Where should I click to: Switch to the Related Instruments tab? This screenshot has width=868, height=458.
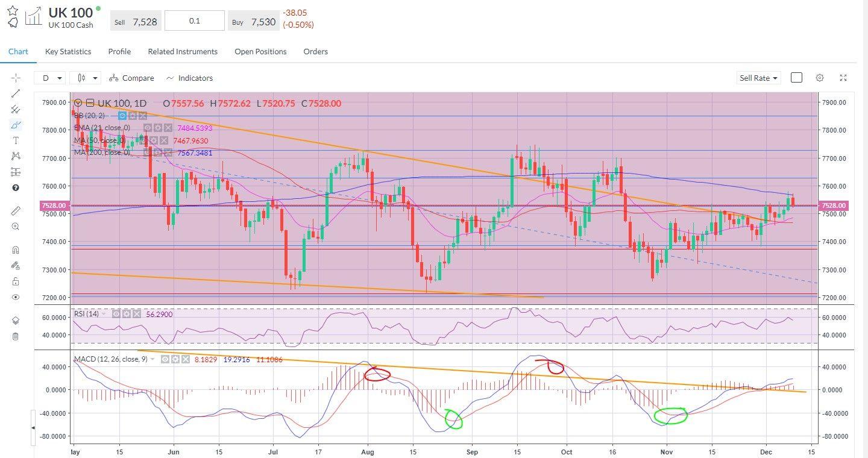coord(183,51)
